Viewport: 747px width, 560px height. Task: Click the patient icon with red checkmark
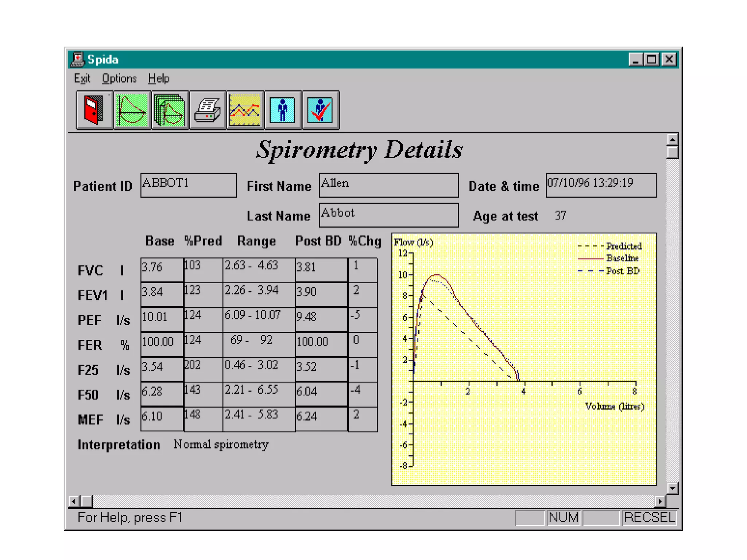click(x=320, y=110)
